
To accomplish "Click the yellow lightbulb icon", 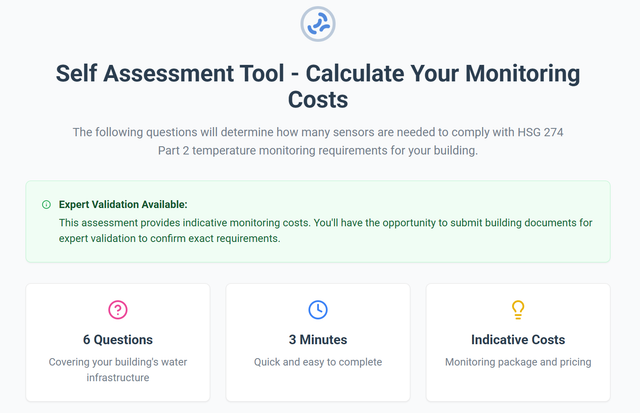I will point(518,310).
